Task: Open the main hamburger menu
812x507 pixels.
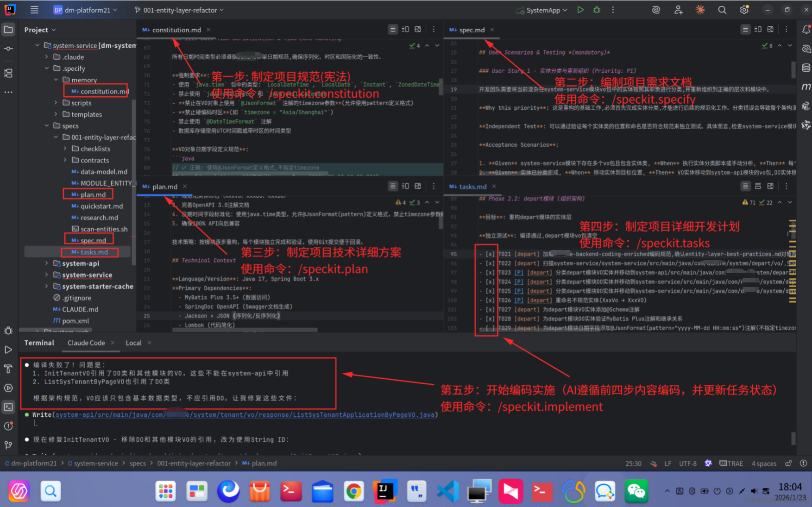Action: tap(34, 10)
